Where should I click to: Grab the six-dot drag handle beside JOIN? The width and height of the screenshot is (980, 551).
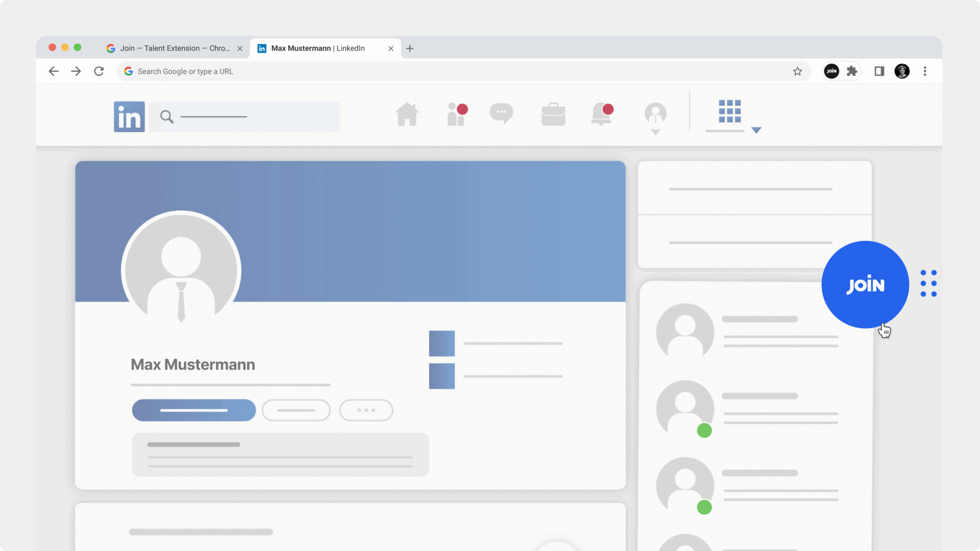928,284
